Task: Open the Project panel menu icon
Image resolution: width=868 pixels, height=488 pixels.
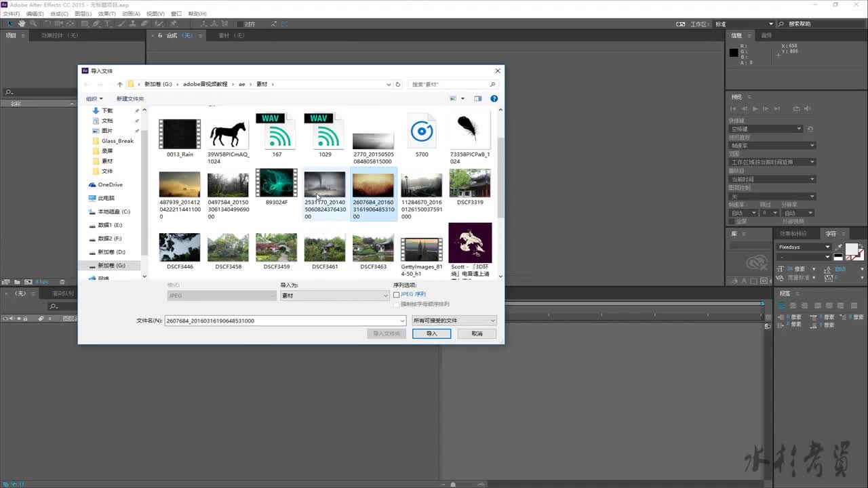Action: [22, 35]
